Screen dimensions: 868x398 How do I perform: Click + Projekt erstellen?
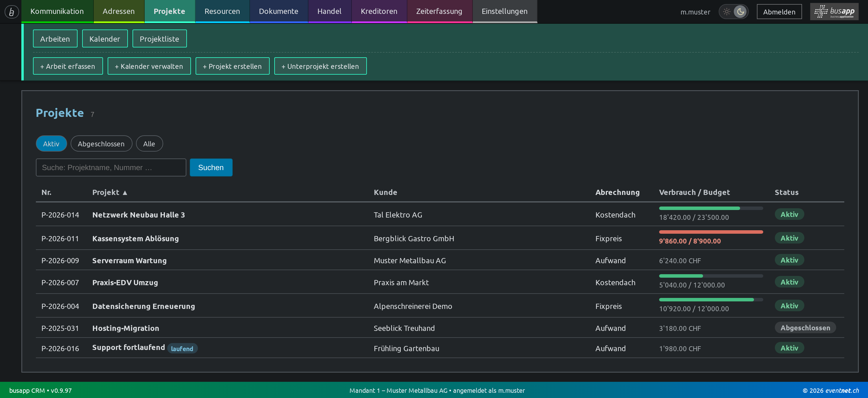coord(232,66)
